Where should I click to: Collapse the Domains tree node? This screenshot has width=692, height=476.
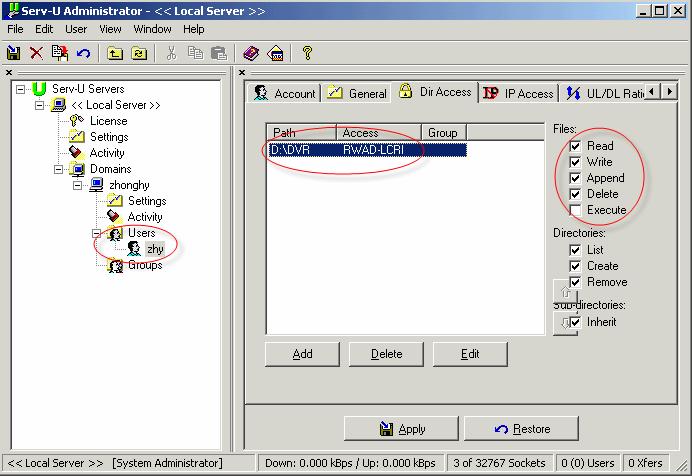(x=58, y=169)
